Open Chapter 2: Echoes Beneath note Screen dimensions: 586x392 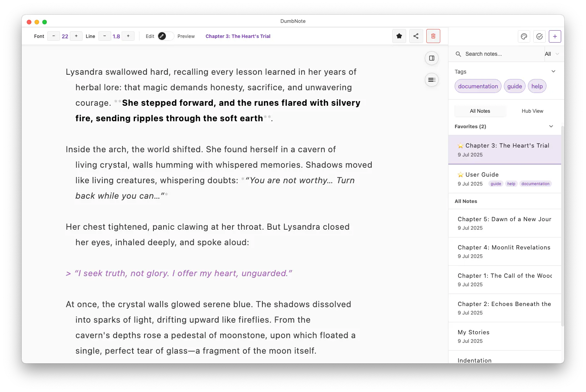505,308
